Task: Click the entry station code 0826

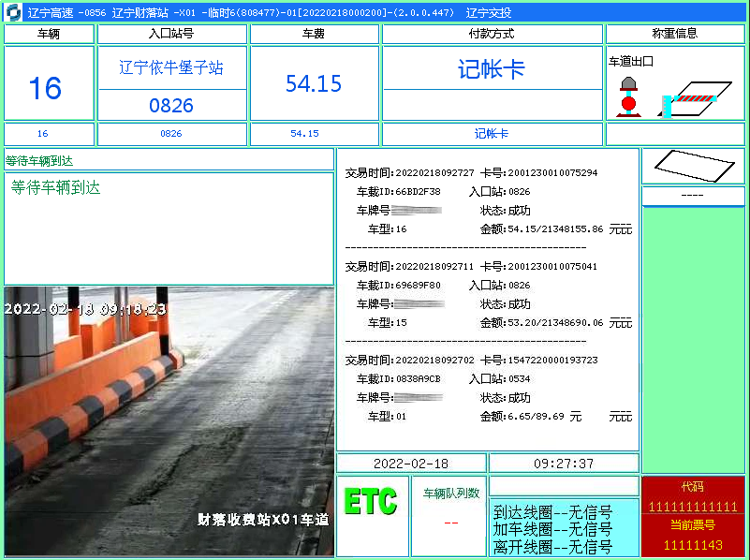Action: (171, 106)
